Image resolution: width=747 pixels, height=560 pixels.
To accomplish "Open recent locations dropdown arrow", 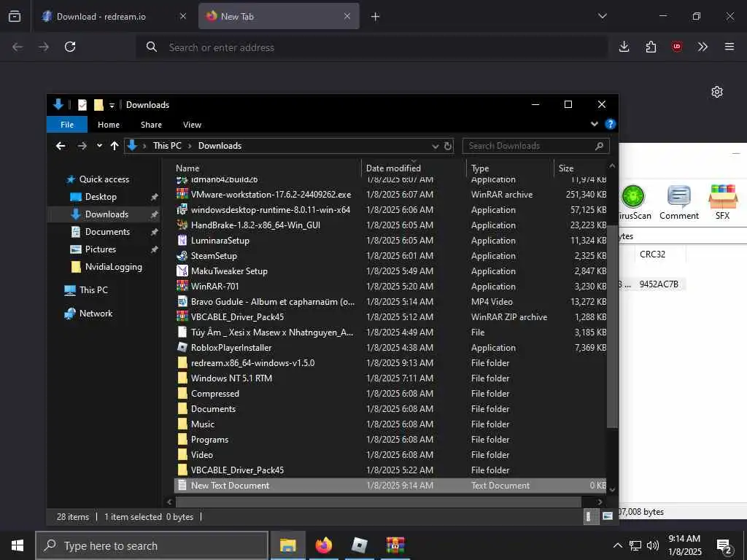I will [99, 146].
